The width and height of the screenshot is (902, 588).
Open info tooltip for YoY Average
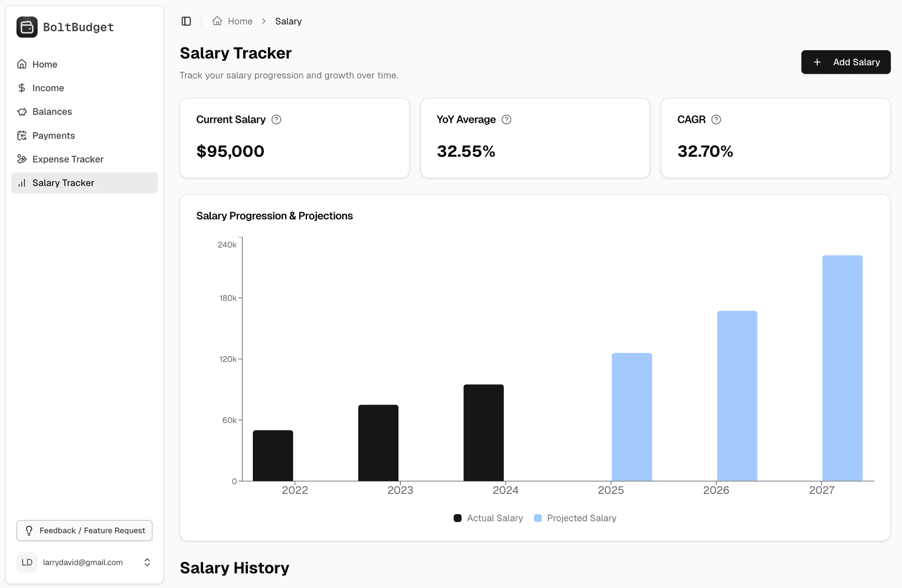click(x=506, y=120)
